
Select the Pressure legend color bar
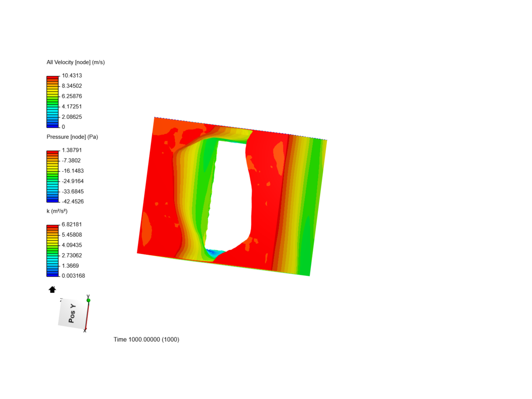(x=53, y=176)
